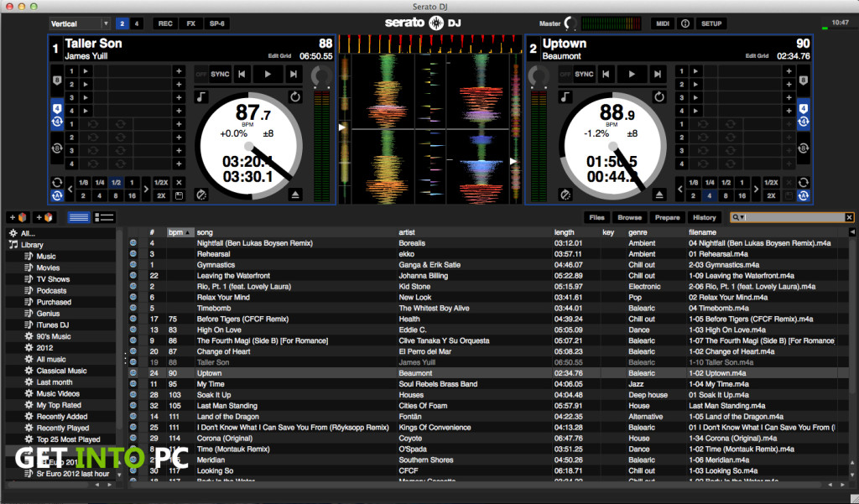Open SETUP screen

[711, 23]
